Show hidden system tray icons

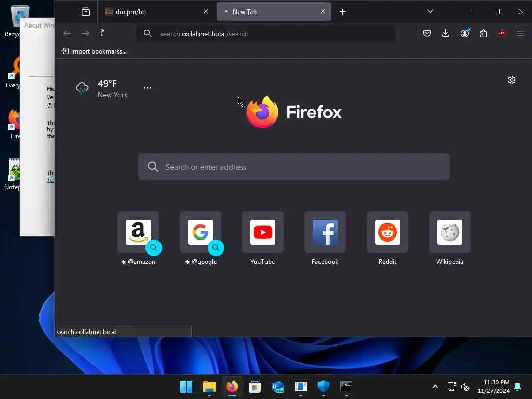click(x=435, y=387)
